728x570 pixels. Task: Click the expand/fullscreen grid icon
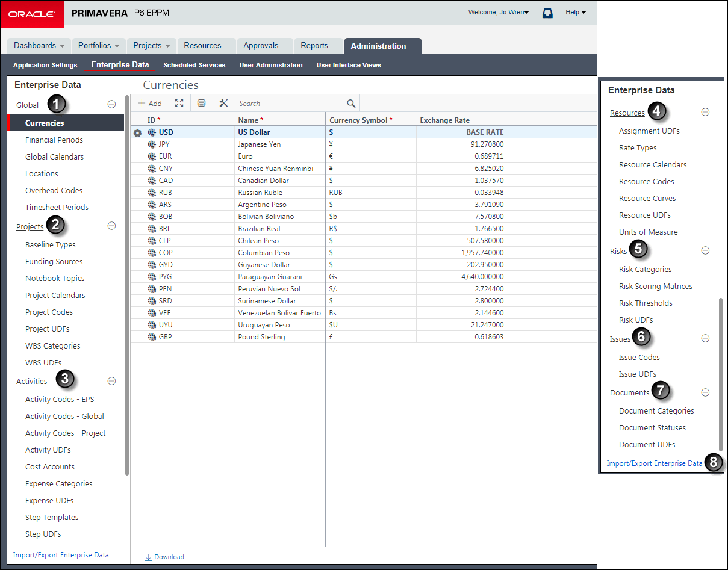[x=179, y=103]
